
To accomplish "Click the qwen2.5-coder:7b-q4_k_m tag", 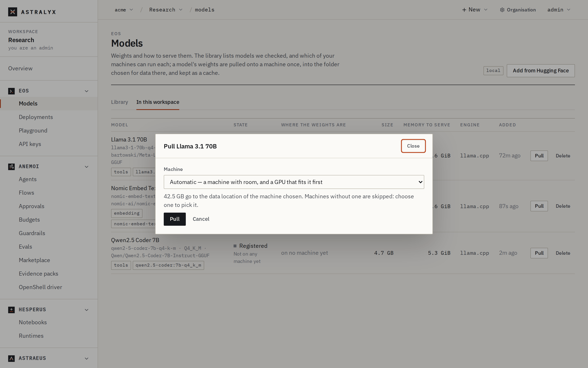I will tap(168, 265).
